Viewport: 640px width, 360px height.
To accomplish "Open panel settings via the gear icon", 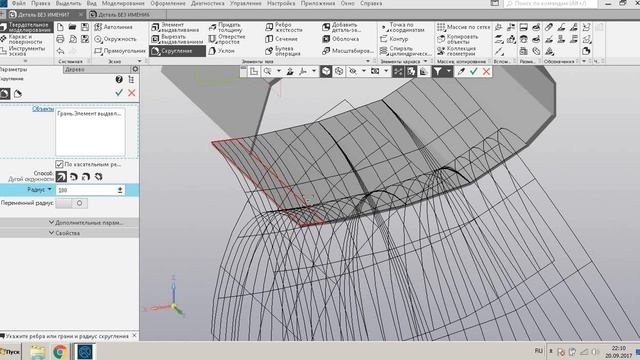I will pos(135,69).
